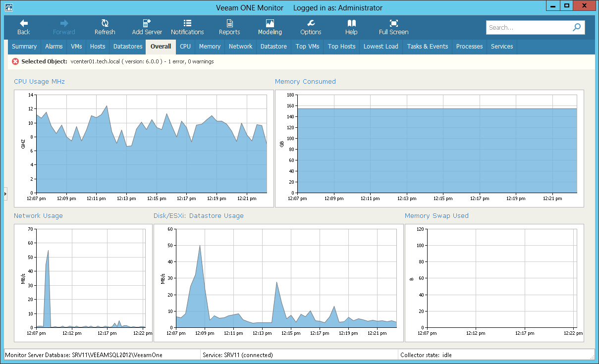
Task: Click the Forward arrow icon
Action: click(x=64, y=23)
